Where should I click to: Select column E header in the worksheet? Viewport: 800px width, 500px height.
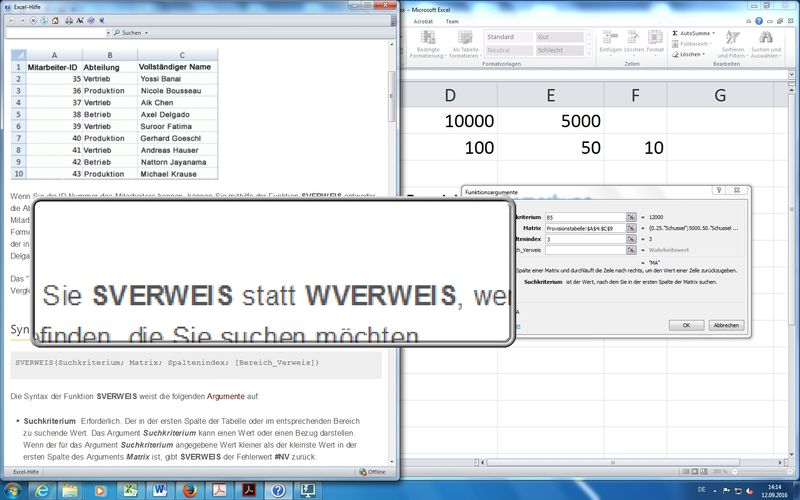[x=550, y=95]
